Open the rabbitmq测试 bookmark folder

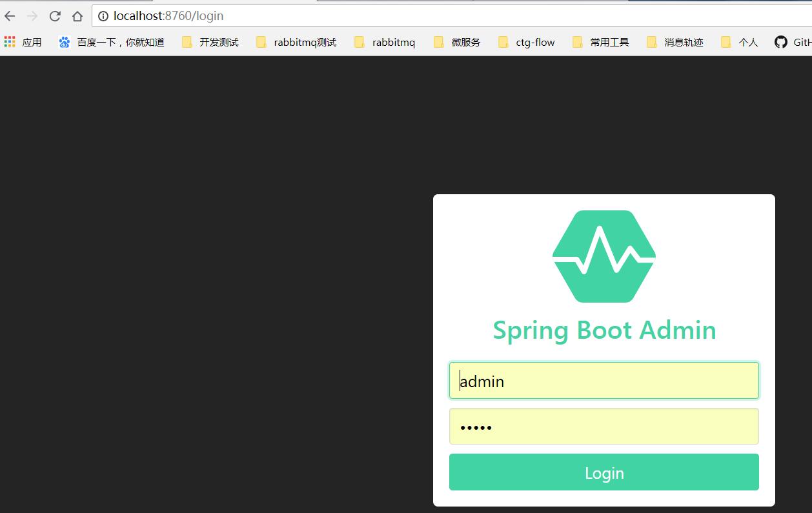296,42
